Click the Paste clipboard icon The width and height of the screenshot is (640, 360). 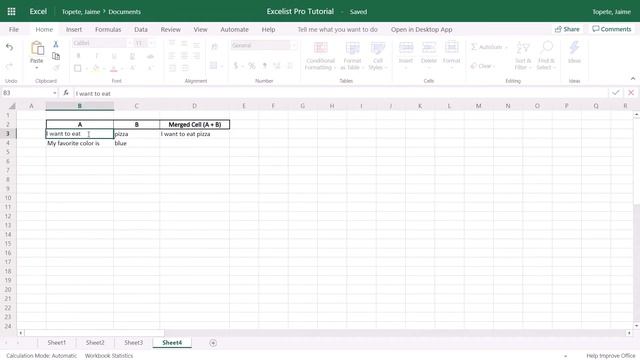click(37, 49)
